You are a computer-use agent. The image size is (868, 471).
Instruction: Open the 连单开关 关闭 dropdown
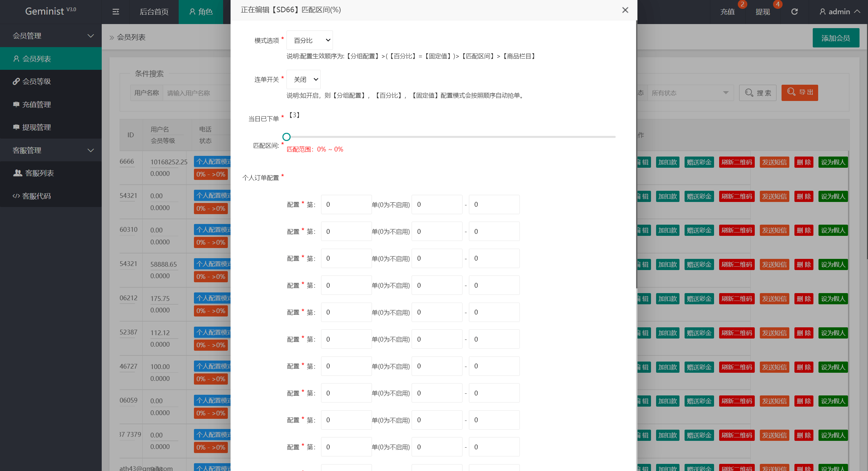303,79
